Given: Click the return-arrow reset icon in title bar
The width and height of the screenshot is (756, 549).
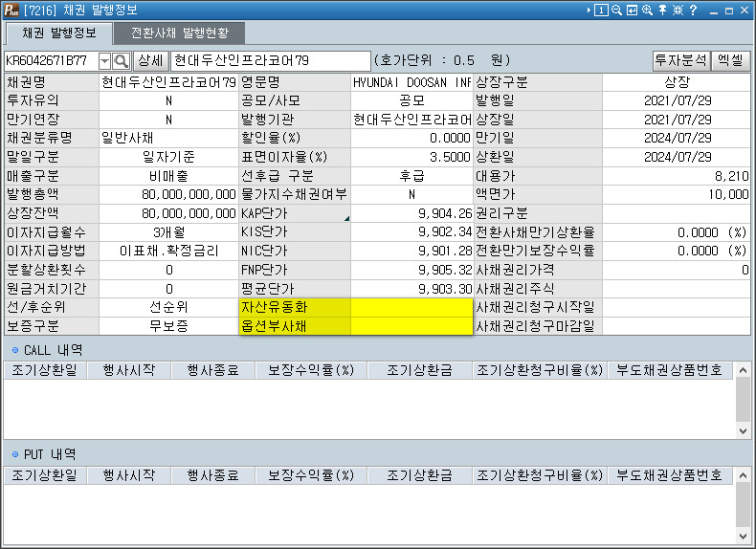Looking at the screenshot, I should click(x=632, y=11).
